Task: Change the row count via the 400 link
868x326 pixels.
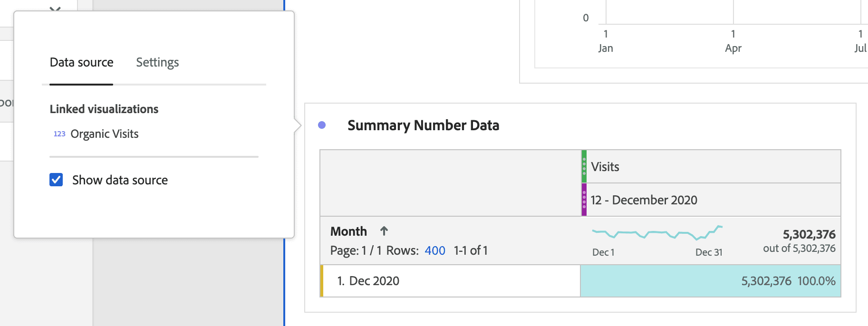Action: pyautogui.click(x=434, y=250)
